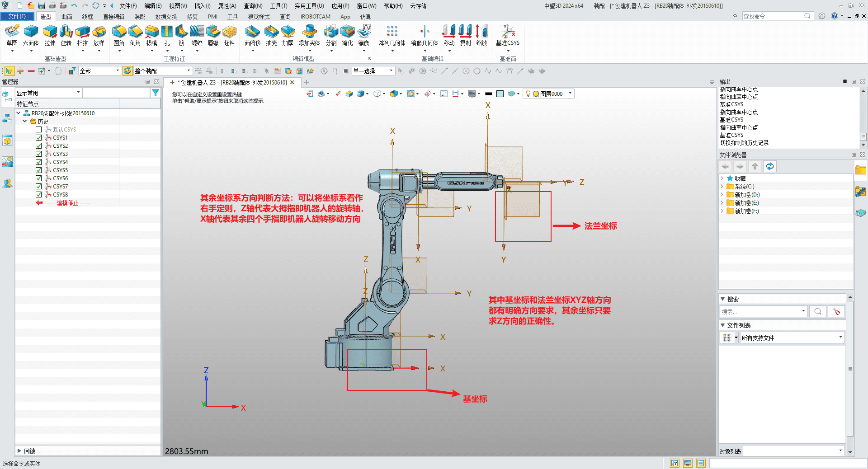Click the 基准CSYS datum tool
868x469 pixels.
point(508,35)
